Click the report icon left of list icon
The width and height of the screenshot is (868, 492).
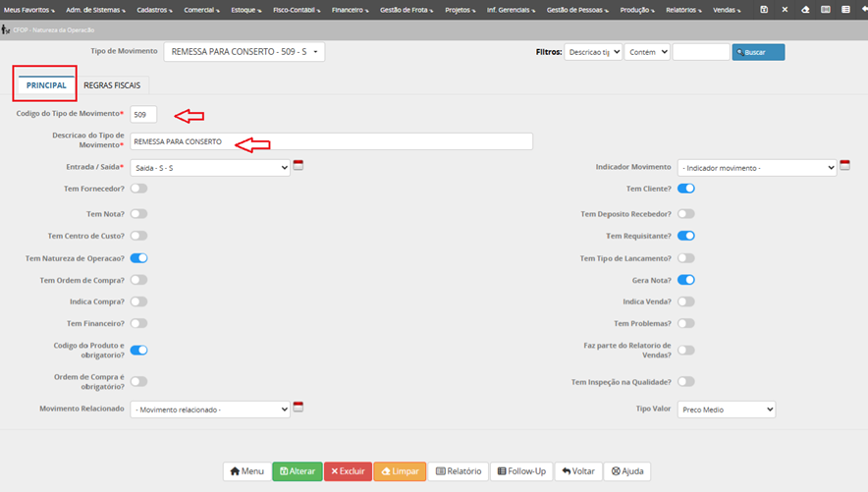[826, 9]
